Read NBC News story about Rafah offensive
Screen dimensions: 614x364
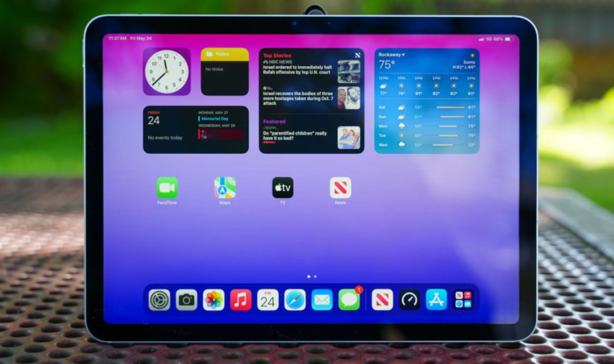pyautogui.click(x=298, y=70)
